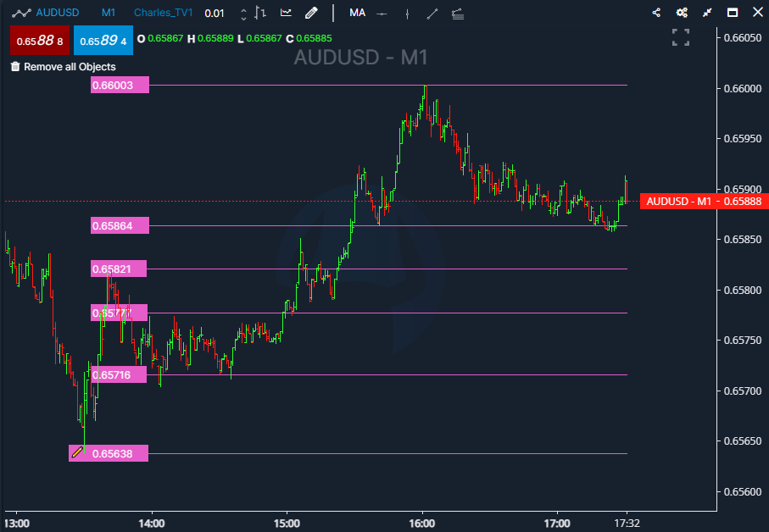Click the 0.65750 price axis label

(x=743, y=340)
